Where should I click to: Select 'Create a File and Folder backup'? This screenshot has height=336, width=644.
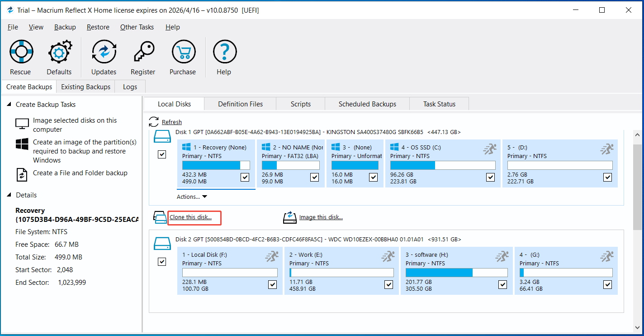point(80,173)
